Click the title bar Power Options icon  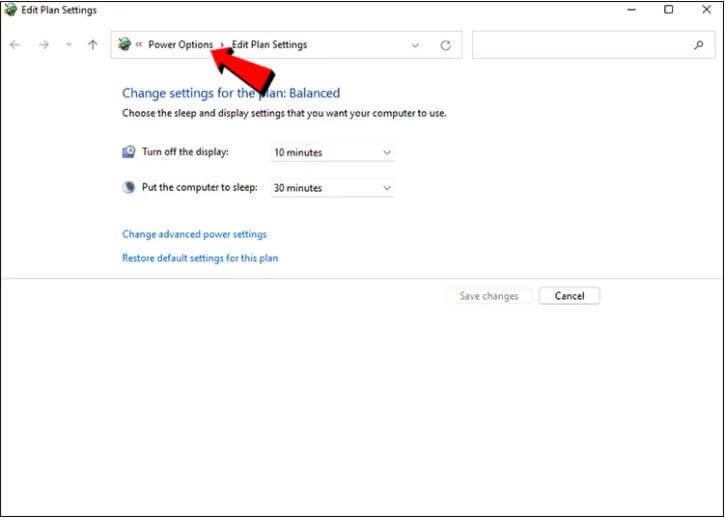point(10,10)
